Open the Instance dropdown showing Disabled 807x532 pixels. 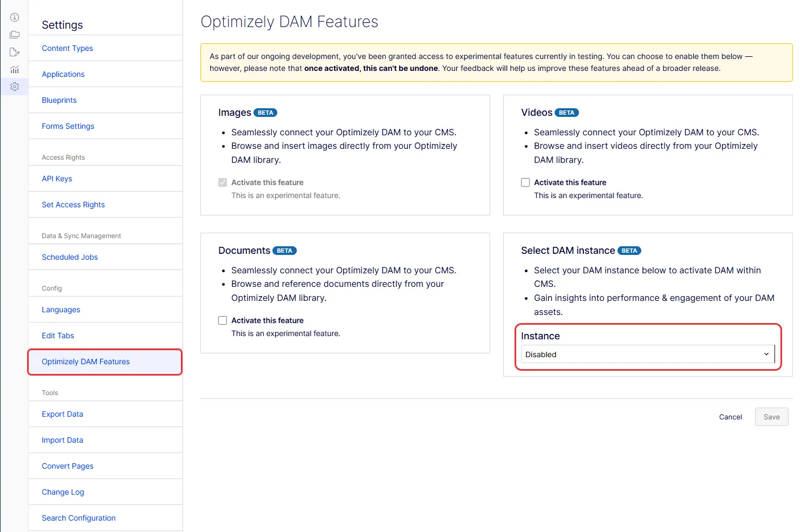point(648,354)
